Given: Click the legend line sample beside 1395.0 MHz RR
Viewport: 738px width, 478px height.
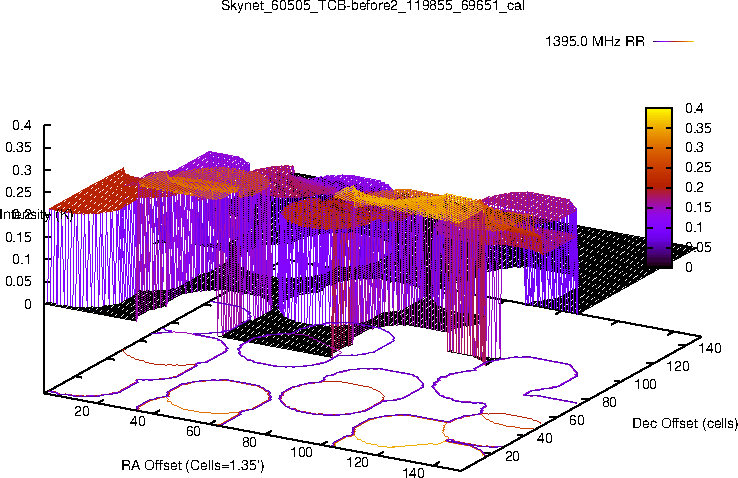Looking at the screenshot, I should [x=674, y=41].
